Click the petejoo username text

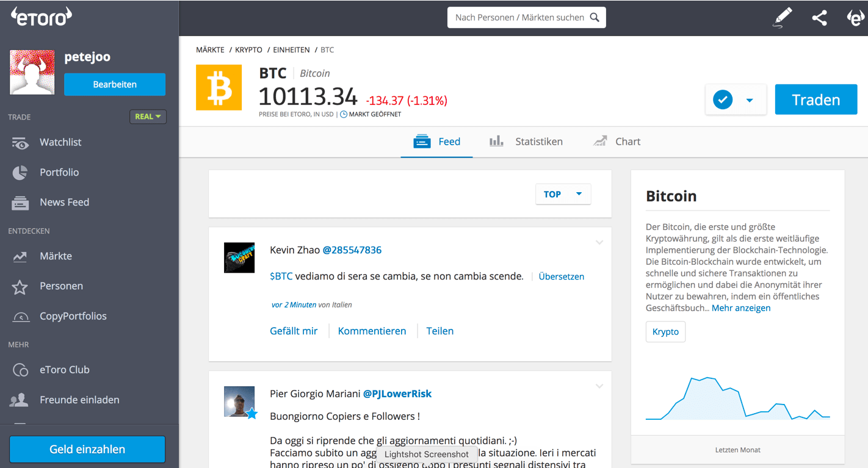point(87,57)
